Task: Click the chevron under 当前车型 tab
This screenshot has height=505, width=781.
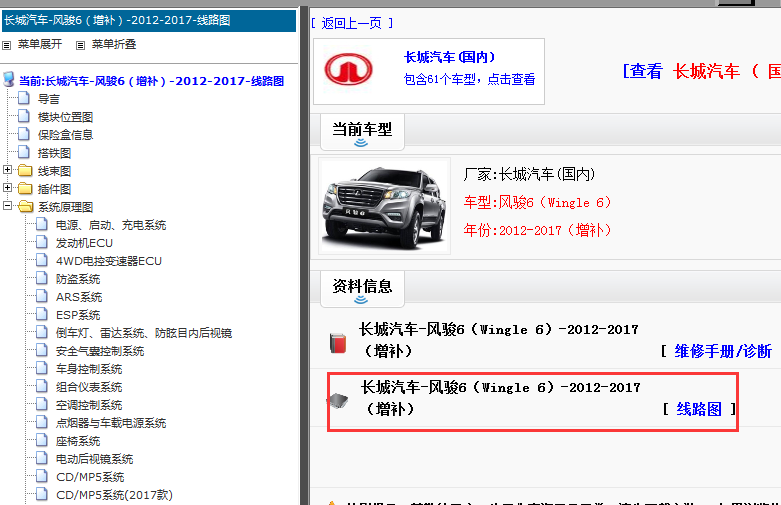Action: 361,143
